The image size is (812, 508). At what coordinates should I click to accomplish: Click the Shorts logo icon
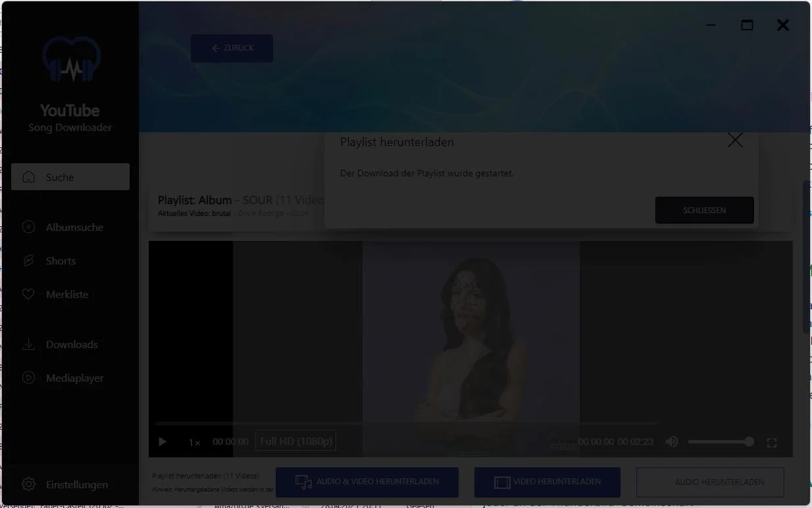tap(28, 261)
